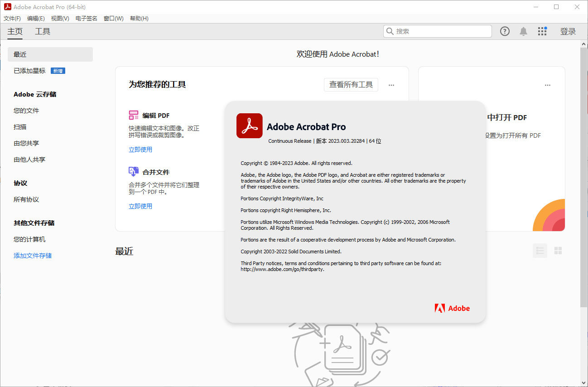This screenshot has height=387, width=588.
Task: Click the Right Hemisphere copyright line
Action: click(x=286, y=210)
